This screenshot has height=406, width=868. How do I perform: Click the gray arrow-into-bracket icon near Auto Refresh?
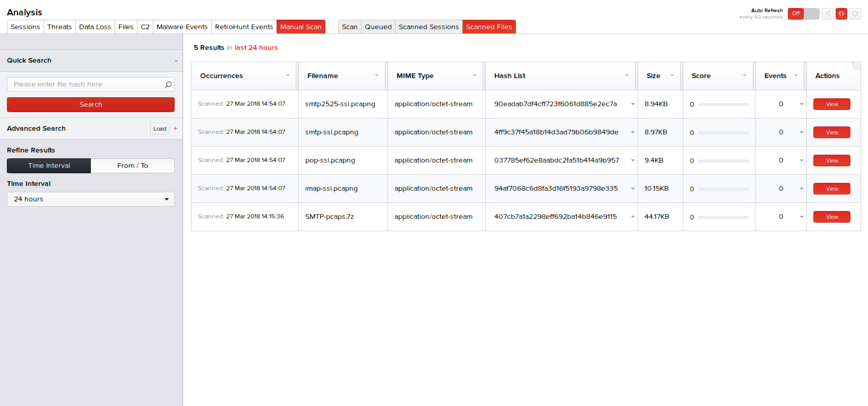(827, 14)
